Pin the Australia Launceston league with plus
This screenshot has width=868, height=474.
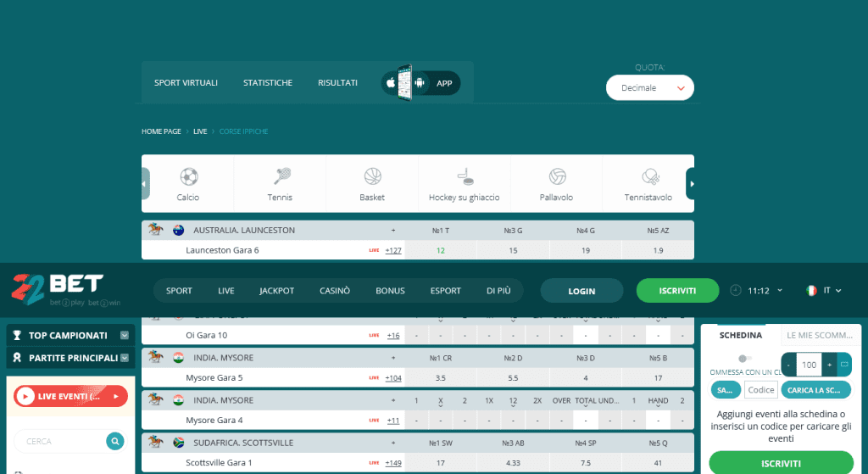point(393,231)
